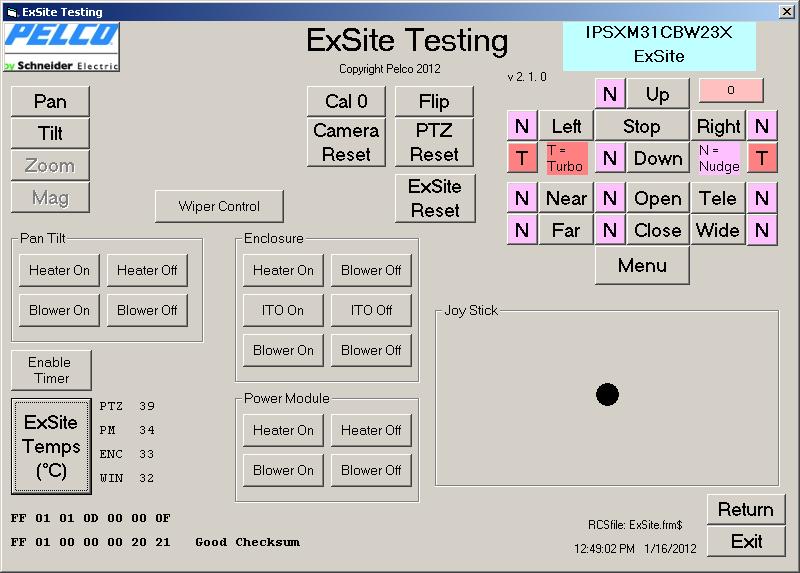Turn Pan Tilt Blower On
Viewport: 800px width, 573px height.
(59, 310)
